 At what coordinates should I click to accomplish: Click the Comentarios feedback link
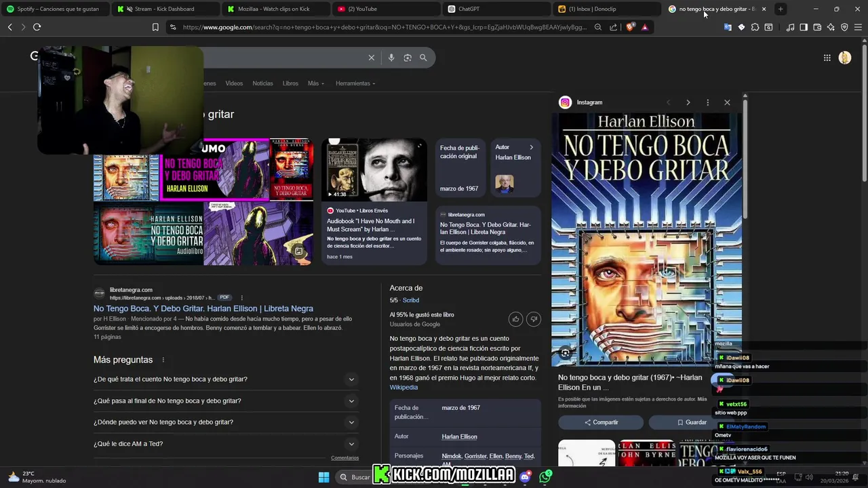point(344,458)
